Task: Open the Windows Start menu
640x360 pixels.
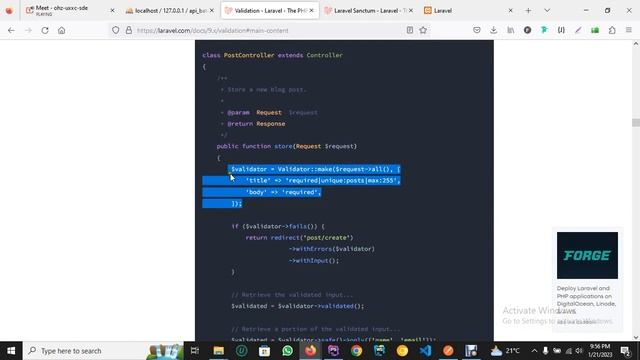Action: (x=11, y=351)
